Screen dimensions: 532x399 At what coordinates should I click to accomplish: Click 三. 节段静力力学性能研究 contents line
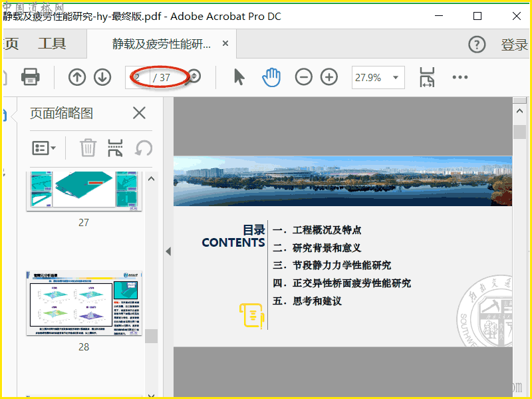[332, 265]
